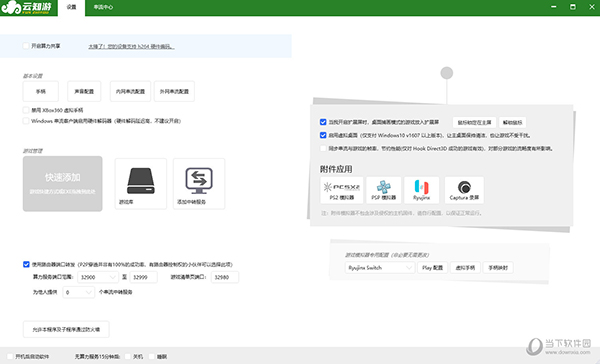Tick the launch at startup checkbox

pyautogui.click(x=10, y=356)
